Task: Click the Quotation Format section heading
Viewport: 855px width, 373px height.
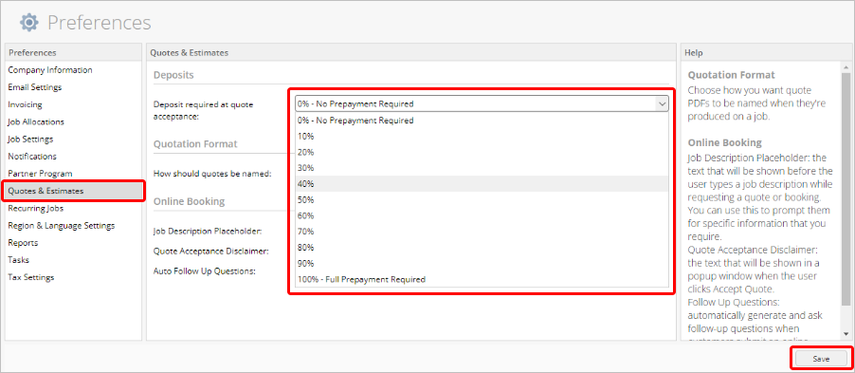Action: pyautogui.click(x=195, y=144)
